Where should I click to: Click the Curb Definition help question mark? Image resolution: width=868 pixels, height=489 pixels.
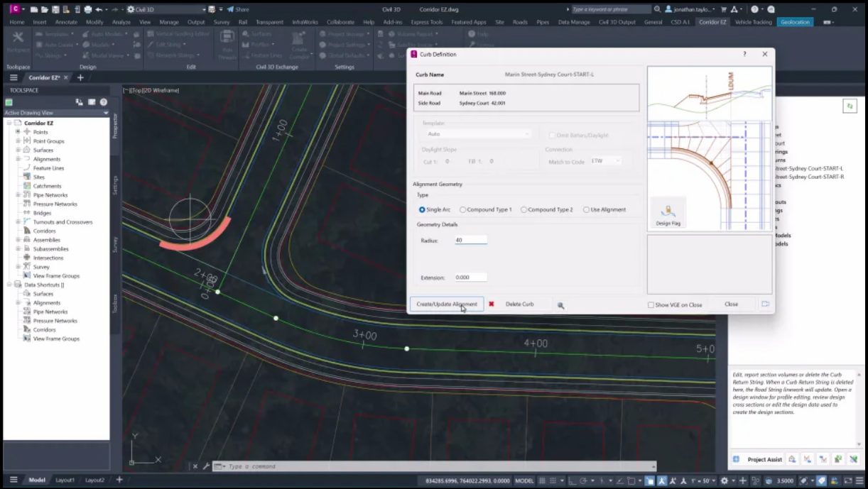click(x=744, y=54)
